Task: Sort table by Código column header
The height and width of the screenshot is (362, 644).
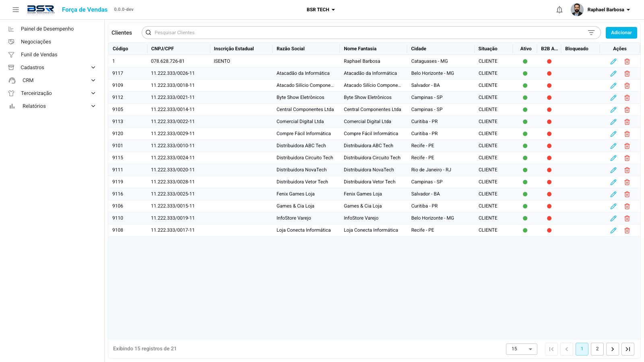Action: 120,49
